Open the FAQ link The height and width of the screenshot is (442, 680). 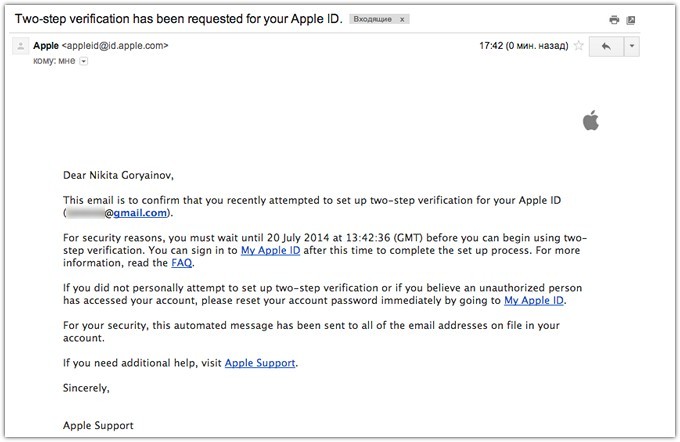coord(181,264)
